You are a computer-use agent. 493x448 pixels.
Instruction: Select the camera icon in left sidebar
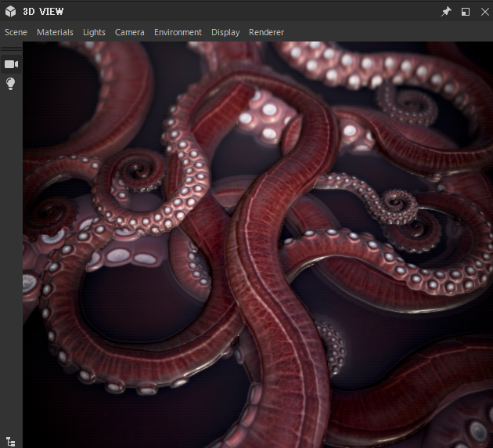coord(11,64)
